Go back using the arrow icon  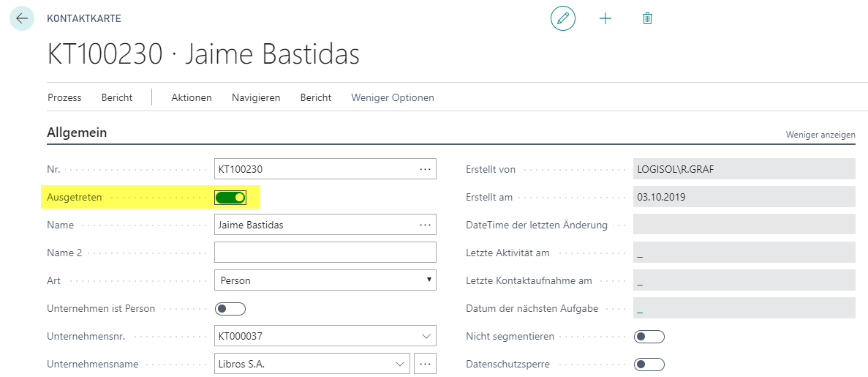tap(22, 18)
